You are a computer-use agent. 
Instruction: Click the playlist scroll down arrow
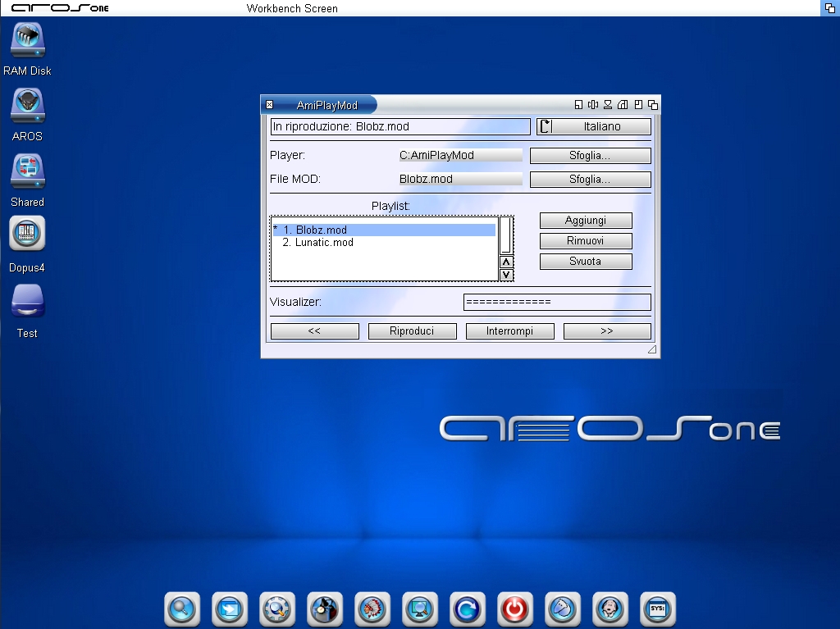505,275
